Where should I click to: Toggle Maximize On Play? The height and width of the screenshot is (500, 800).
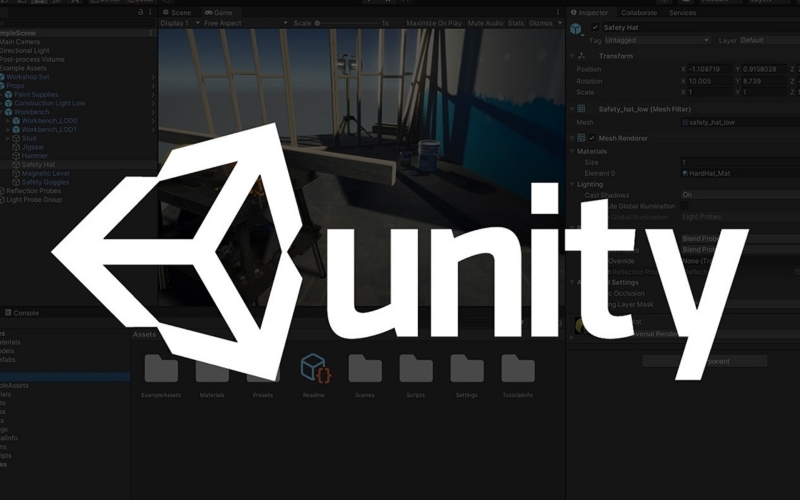[x=434, y=23]
